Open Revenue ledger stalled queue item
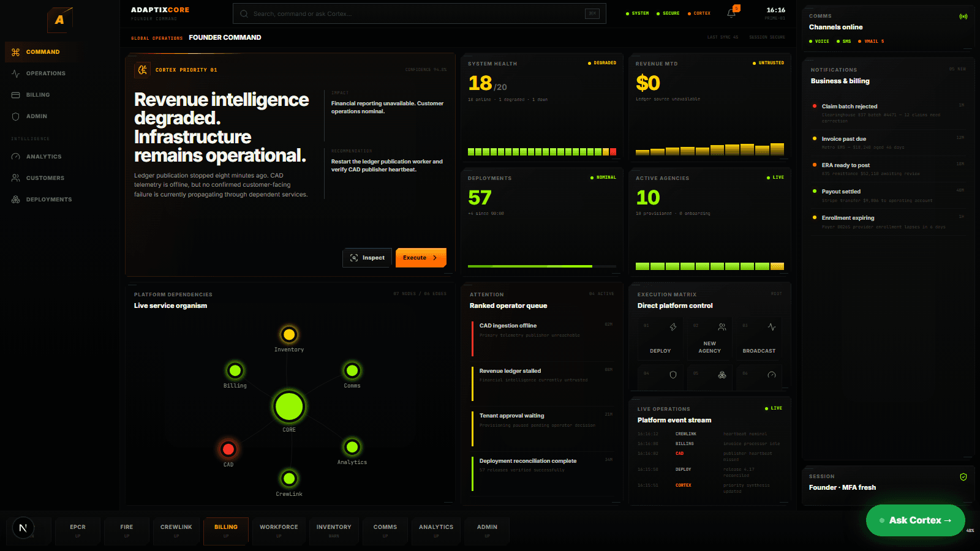 [x=543, y=383]
